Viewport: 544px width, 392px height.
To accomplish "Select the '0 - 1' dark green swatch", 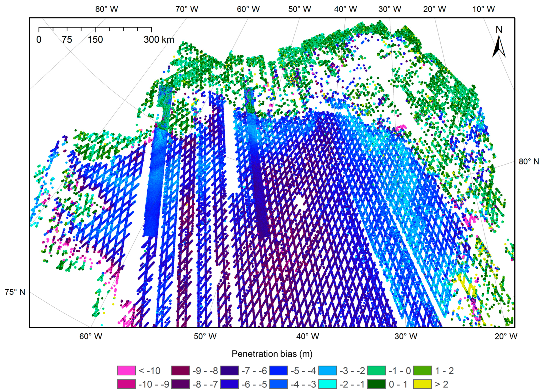I will tap(377, 384).
